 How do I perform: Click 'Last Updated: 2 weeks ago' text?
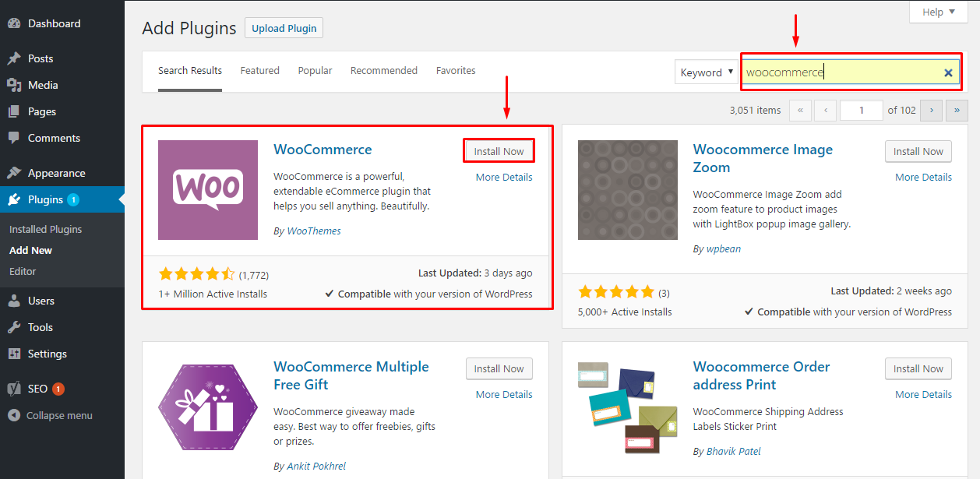[x=891, y=291]
